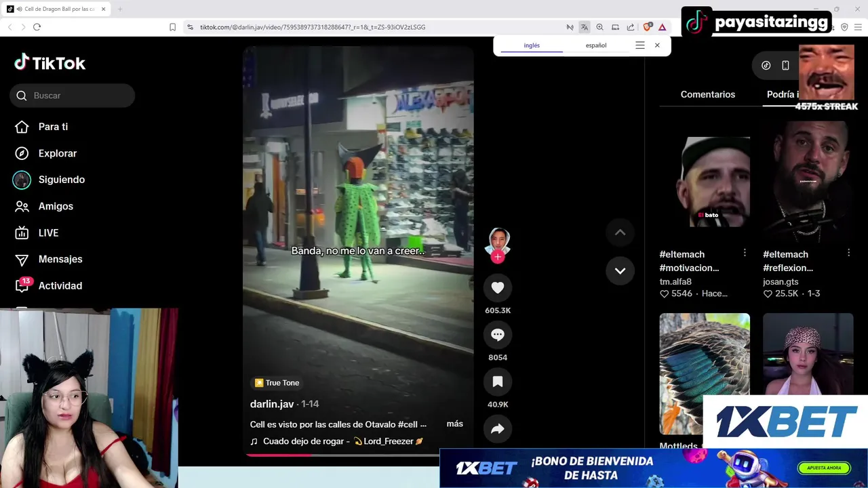Open Brave Rewards triangle icon
This screenshot has height=488, width=868.
pyautogui.click(x=663, y=27)
